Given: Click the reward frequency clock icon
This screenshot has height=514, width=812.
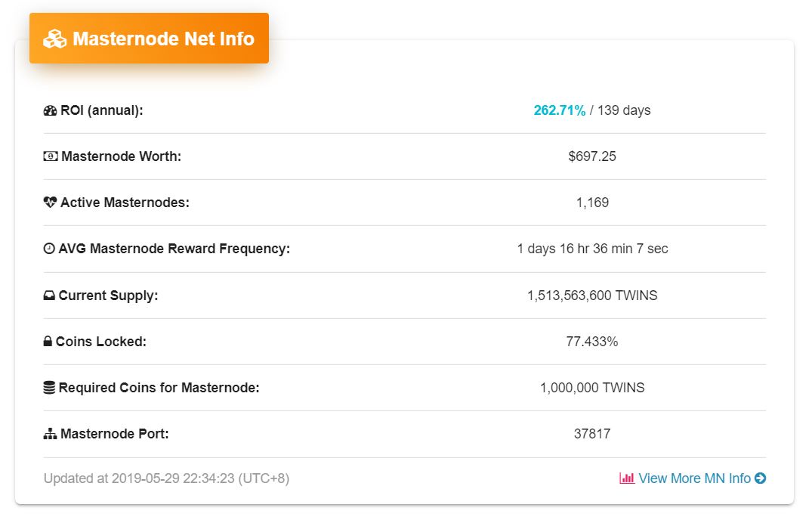Looking at the screenshot, I should 49,249.
